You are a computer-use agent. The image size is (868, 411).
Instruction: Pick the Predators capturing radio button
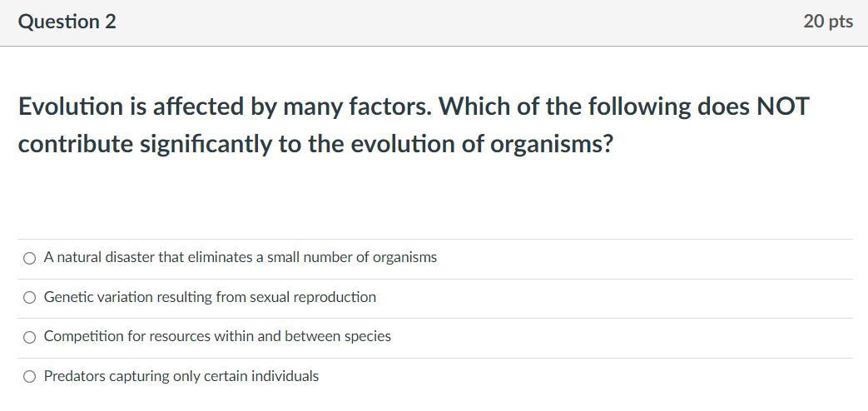point(30,377)
